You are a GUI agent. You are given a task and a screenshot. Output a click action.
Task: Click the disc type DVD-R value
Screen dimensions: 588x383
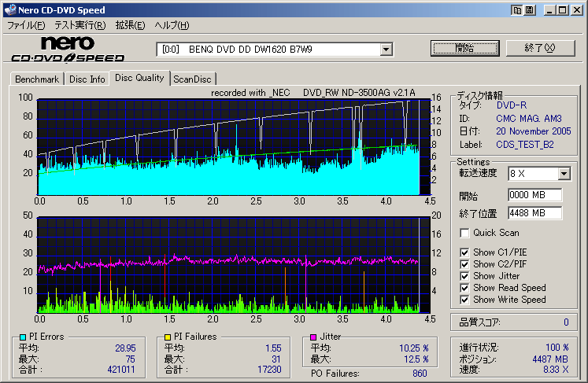[x=512, y=105]
